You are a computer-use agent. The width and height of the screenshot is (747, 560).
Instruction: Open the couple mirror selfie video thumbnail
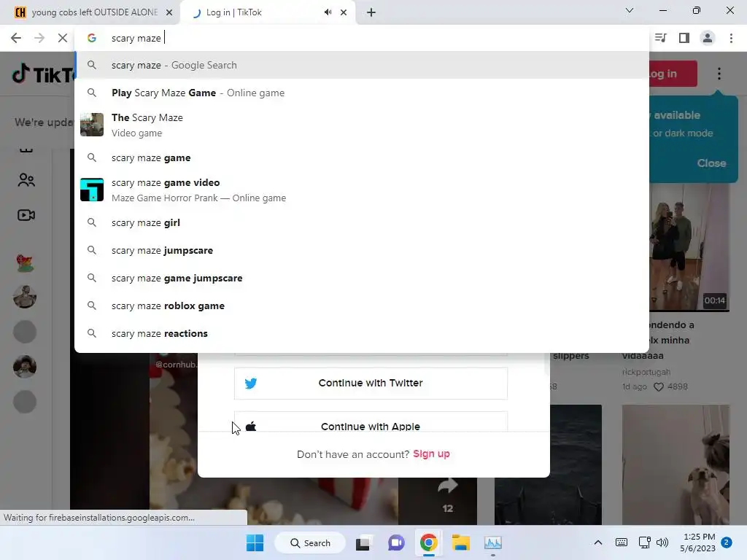[x=689, y=247]
